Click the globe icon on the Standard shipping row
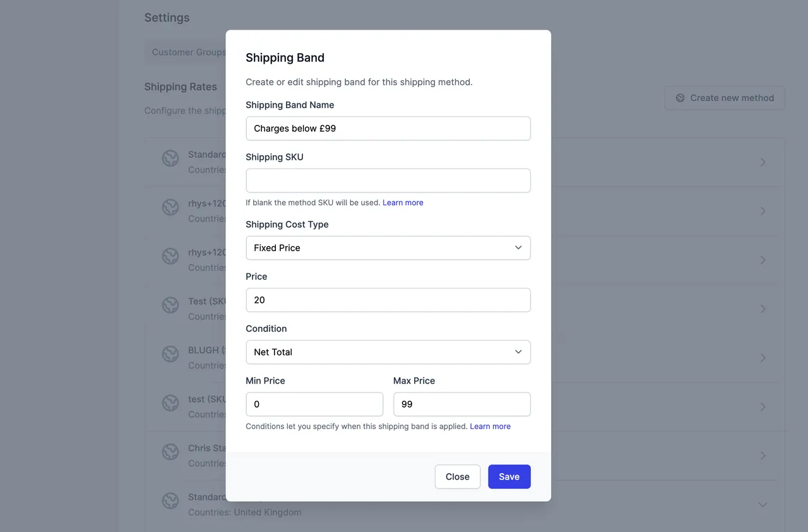The image size is (808, 532). click(x=170, y=158)
